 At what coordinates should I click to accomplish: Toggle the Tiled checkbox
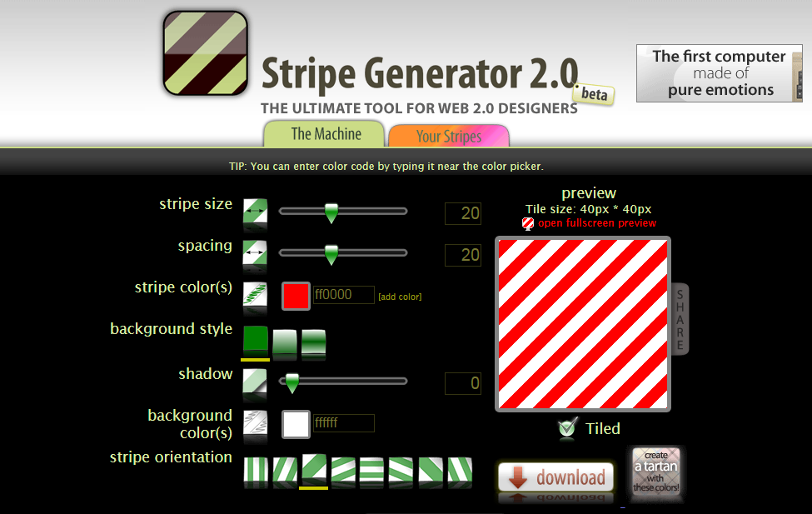click(568, 428)
